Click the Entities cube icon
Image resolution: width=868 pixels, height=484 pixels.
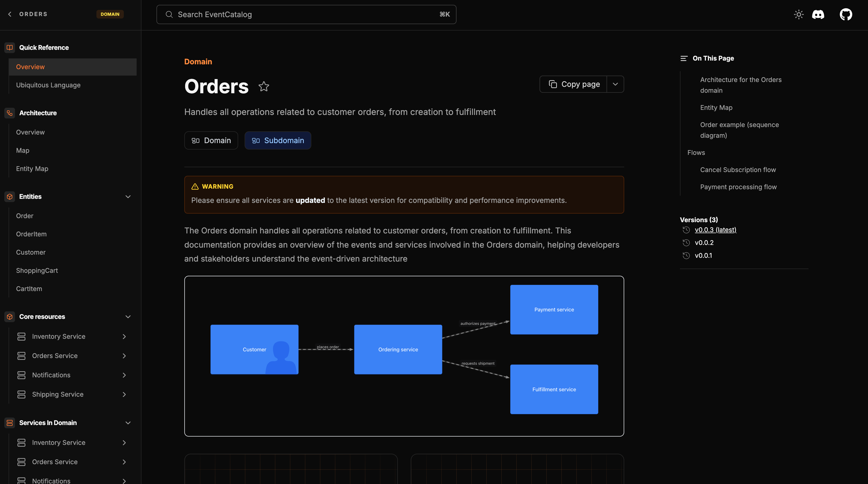pyautogui.click(x=10, y=196)
